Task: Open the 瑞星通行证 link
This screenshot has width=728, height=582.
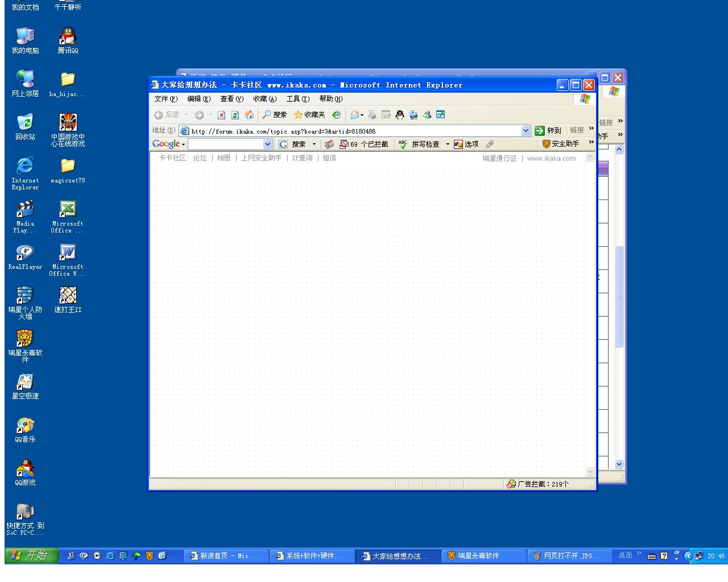Action: (500, 159)
